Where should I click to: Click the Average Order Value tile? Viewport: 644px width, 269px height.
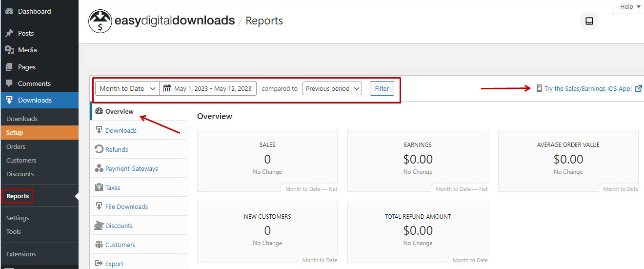pos(568,161)
